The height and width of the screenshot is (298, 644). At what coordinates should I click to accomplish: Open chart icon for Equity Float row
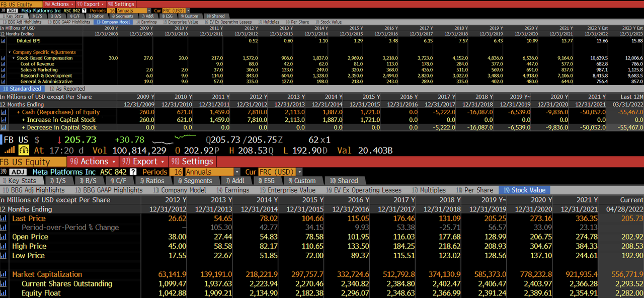pos(4,293)
